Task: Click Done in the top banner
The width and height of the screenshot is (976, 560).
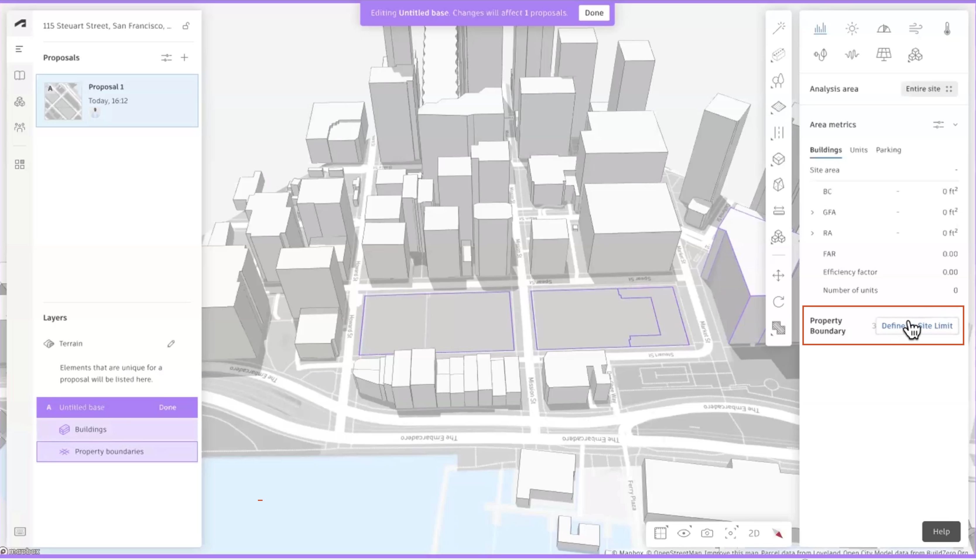Action: click(x=594, y=13)
